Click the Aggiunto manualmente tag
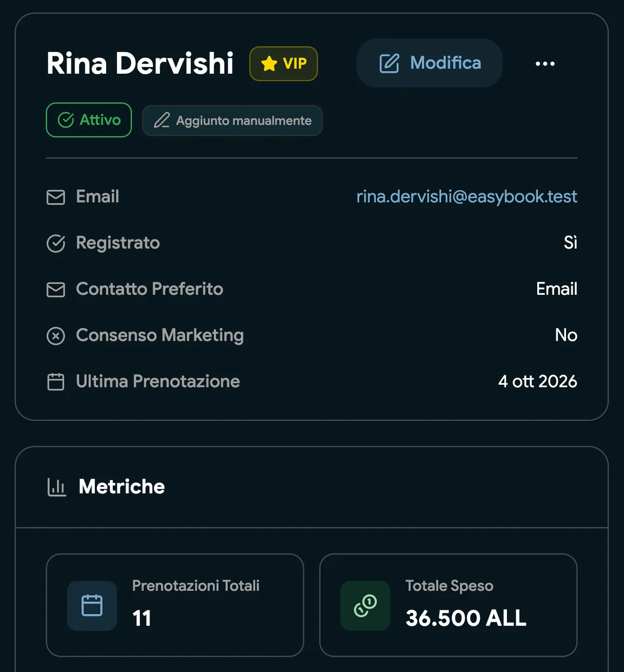 (x=232, y=120)
